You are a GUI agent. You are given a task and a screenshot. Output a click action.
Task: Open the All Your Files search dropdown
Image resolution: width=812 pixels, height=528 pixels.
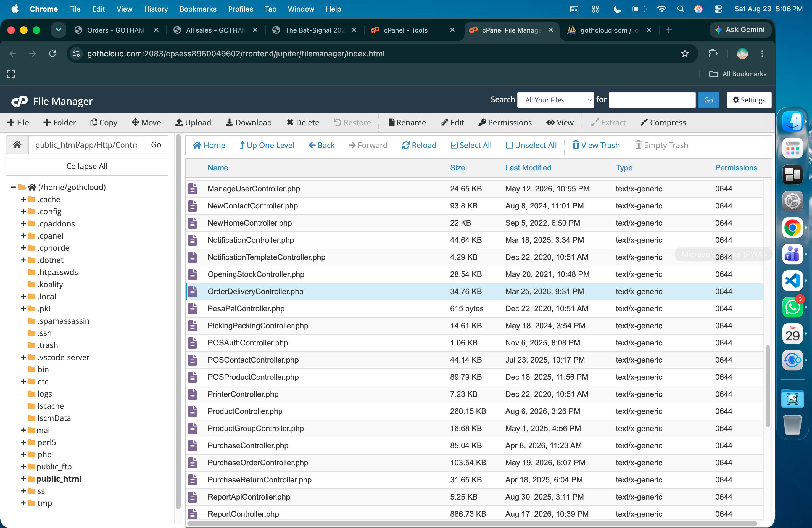pos(555,100)
